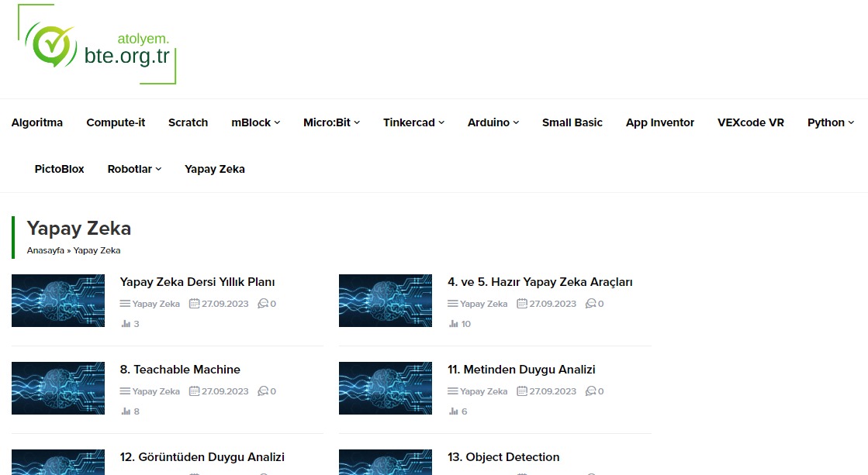
Task: Open Small Basic navigation item
Action: tap(572, 122)
